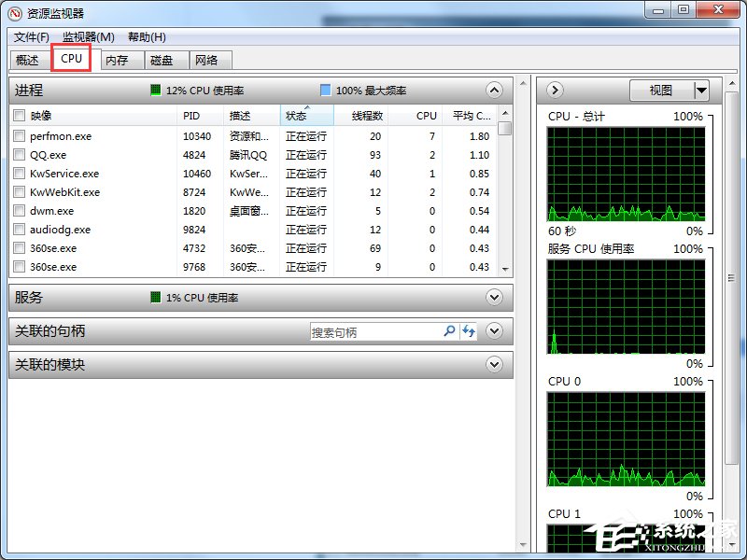Check the dwm.exe process checkbox
The height and width of the screenshot is (560, 747).
click(x=20, y=211)
